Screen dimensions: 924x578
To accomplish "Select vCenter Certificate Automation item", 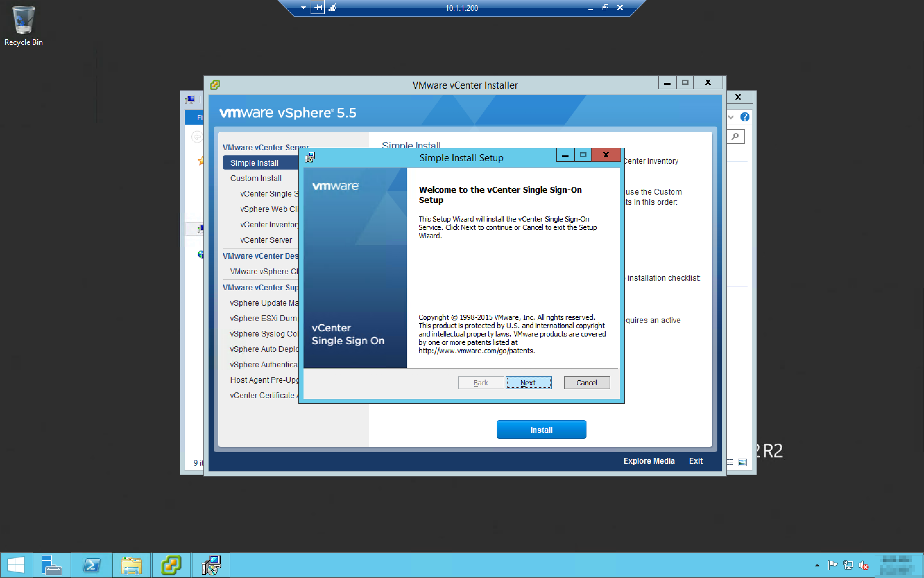I will pos(264,395).
